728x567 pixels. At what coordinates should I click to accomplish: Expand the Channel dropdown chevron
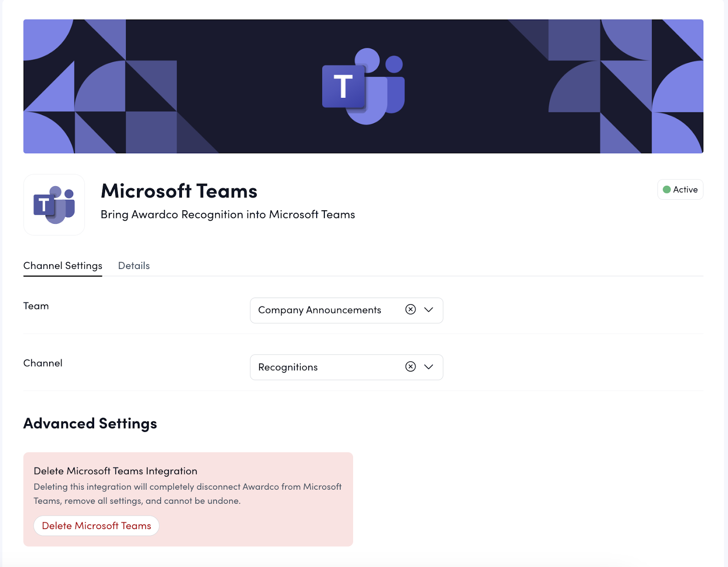[x=429, y=367]
